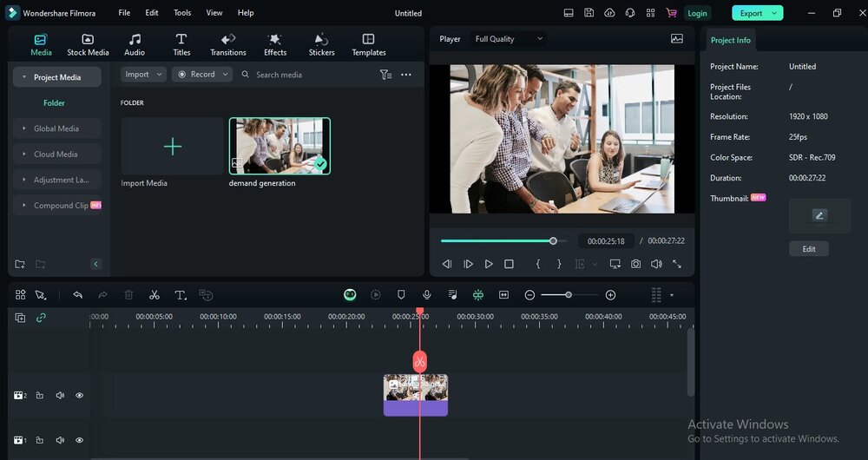Expand Adjustment Layer section
This screenshot has width=868, height=460.
[24, 180]
